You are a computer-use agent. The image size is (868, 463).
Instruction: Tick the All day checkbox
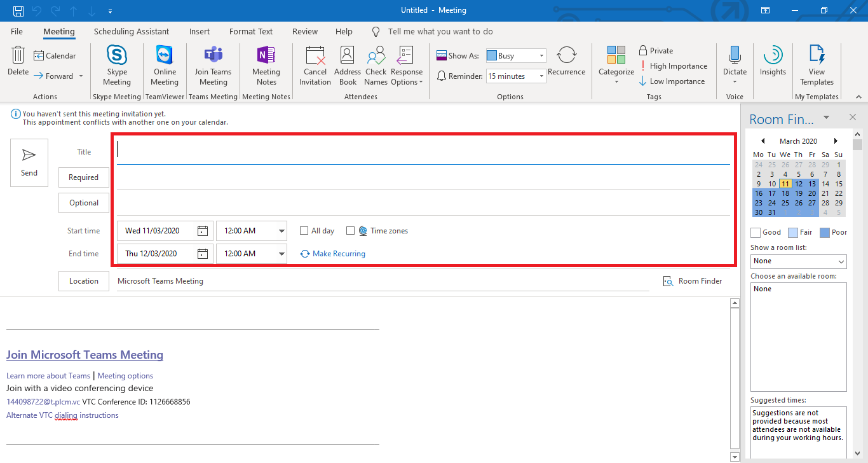[x=304, y=231]
